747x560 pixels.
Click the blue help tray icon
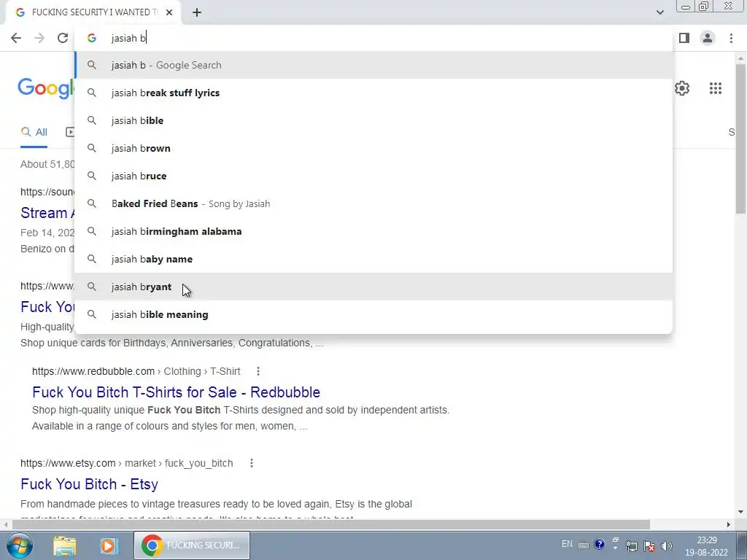tap(600, 544)
